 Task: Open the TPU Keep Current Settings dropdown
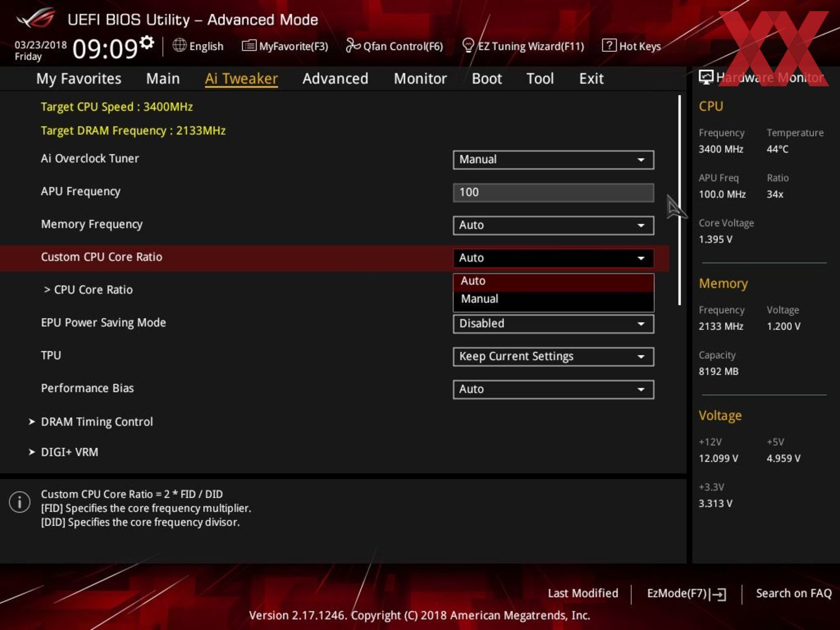click(x=553, y=356)
